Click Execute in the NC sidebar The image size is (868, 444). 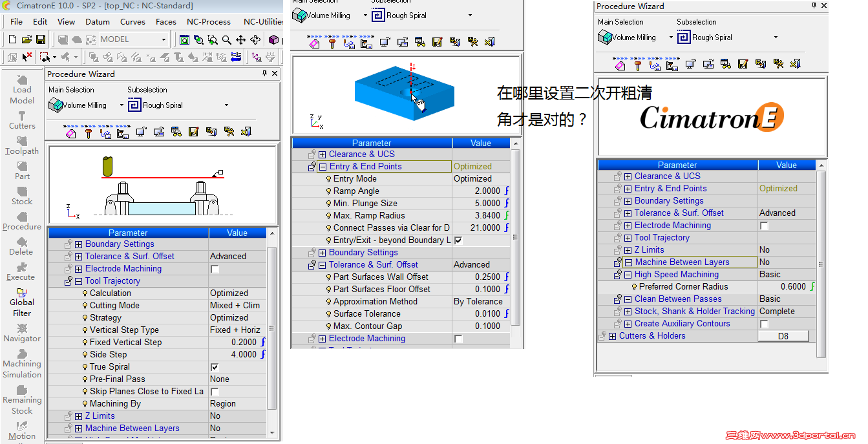pos(21,271)
